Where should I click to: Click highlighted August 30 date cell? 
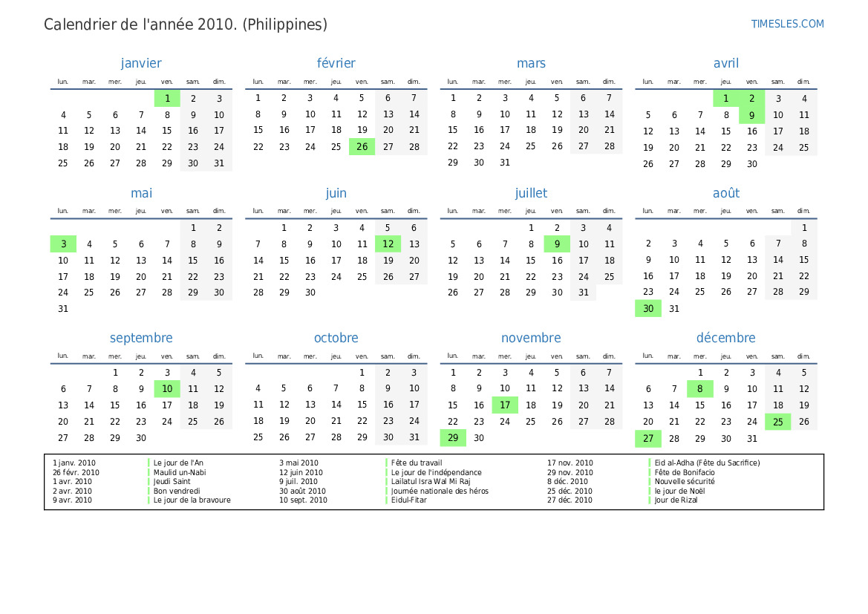point(647,309)
